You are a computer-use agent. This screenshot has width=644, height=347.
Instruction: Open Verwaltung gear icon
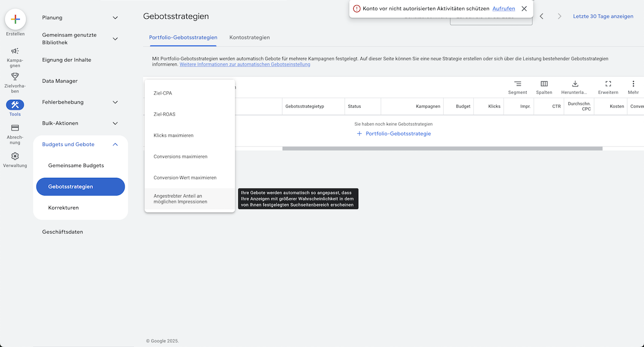pyautogui.click(x=15, y=156)
